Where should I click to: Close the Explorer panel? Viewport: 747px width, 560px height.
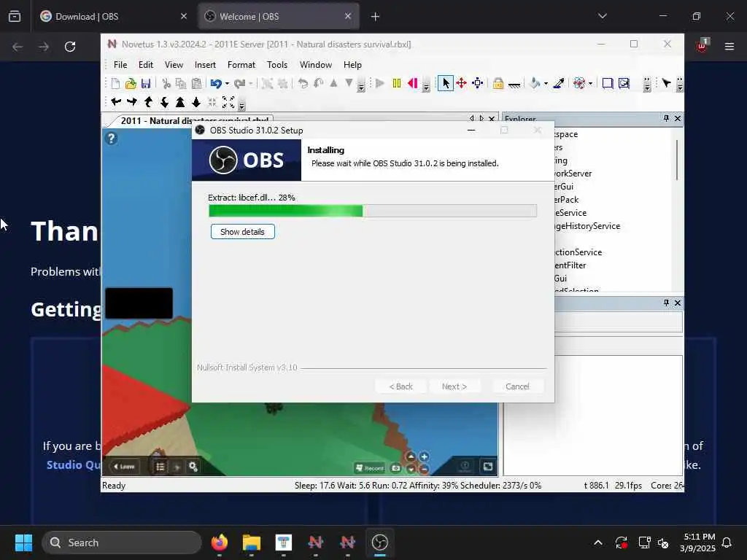tap(678, 118)
